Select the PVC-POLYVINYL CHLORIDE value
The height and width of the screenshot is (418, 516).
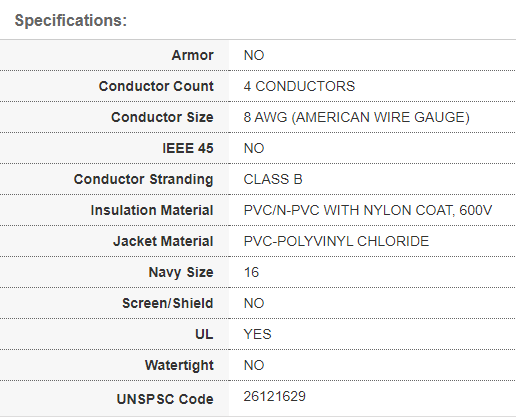tap(336, 241)
